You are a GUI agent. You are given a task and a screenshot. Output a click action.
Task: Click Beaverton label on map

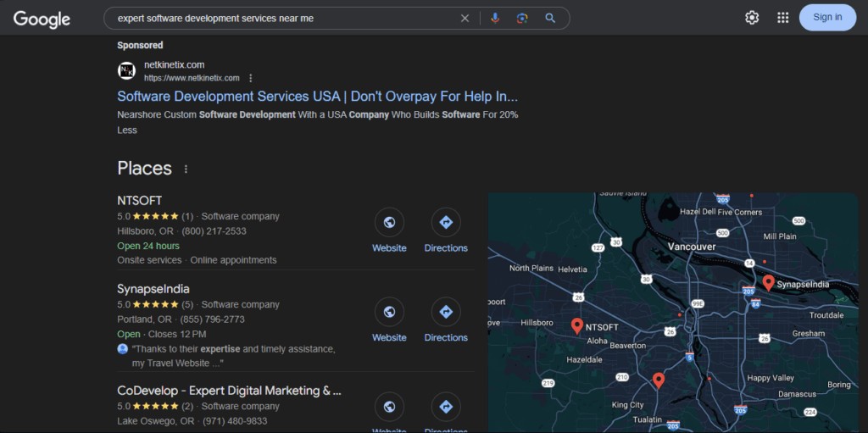tap(628, 346)
